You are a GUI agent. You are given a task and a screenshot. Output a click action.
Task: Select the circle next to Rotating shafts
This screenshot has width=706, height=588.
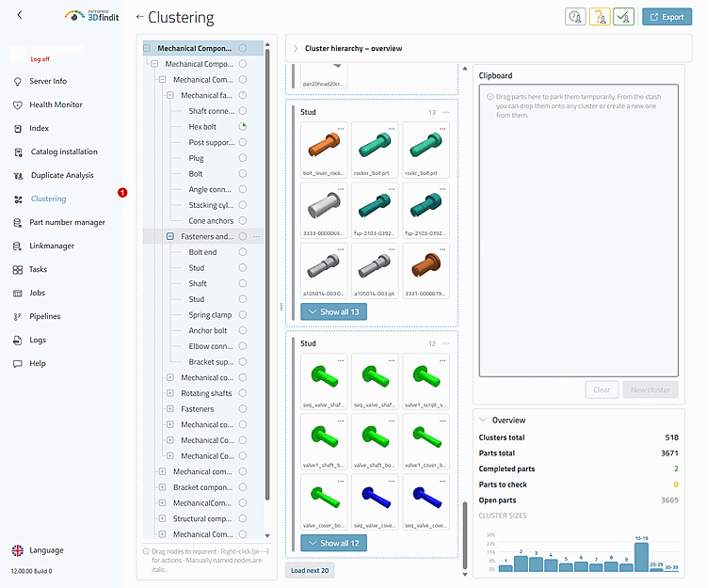pos(243,393)
